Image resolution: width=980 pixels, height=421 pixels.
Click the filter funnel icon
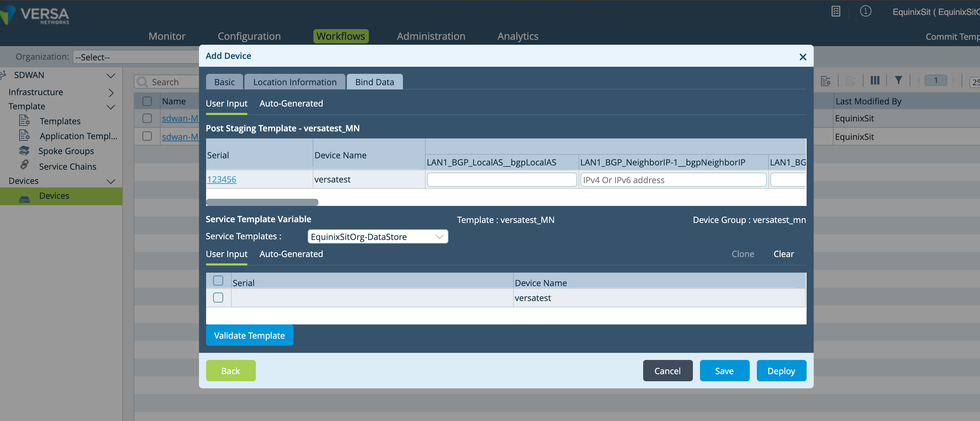pos(898,80)
